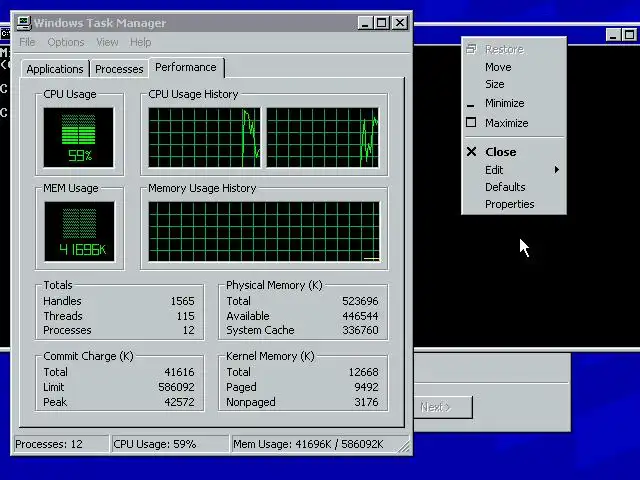Click the Memory Usage History graph
Viewport: 640px width, 480px height.
(x=264, y=231)
